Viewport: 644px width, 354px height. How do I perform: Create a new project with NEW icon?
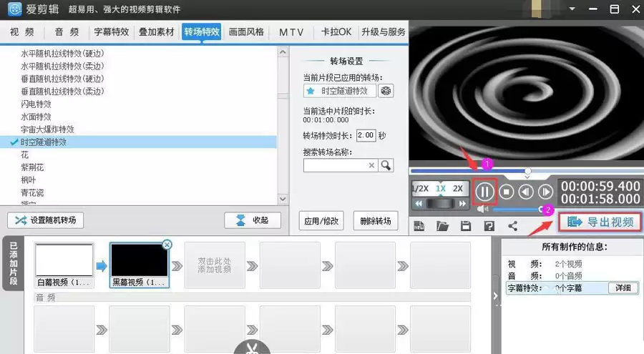pyautogui.click(x=419, y=226)
